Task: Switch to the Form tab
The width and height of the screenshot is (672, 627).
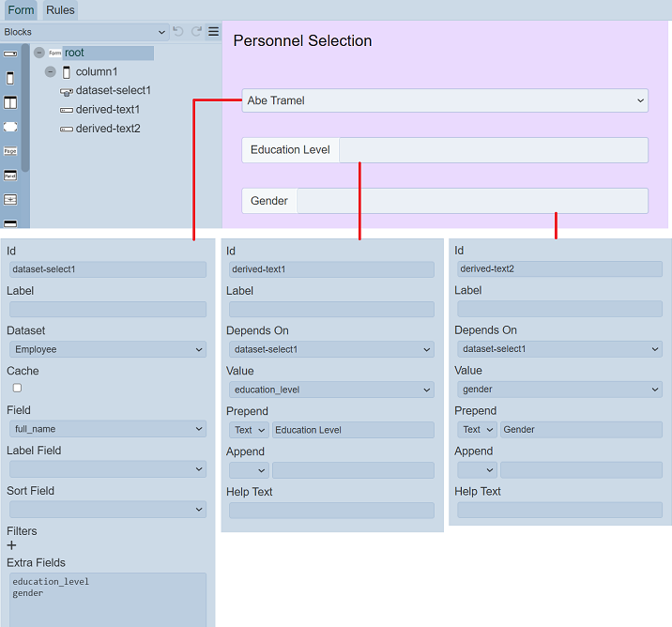Action: 21,10
